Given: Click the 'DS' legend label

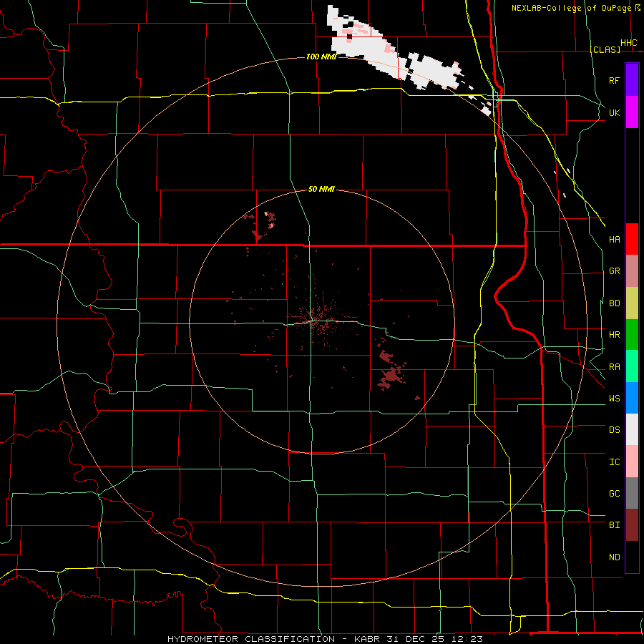Looking at the screenshot, I should 614,430.
